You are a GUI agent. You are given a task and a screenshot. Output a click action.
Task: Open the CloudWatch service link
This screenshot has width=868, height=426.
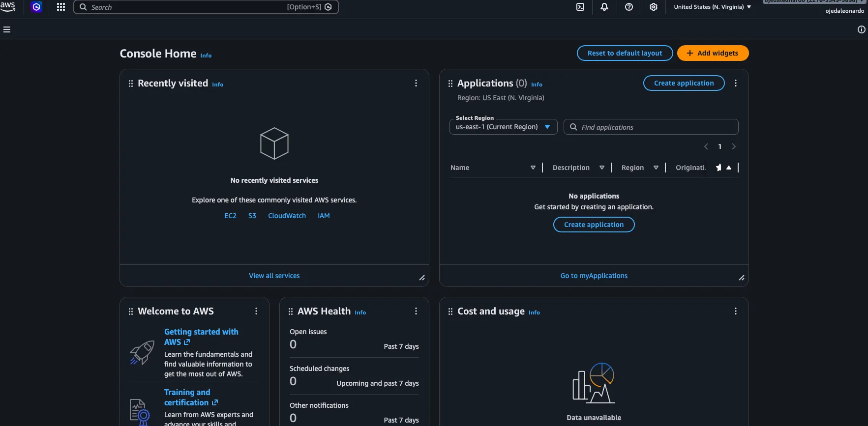[x=287, y=216]
